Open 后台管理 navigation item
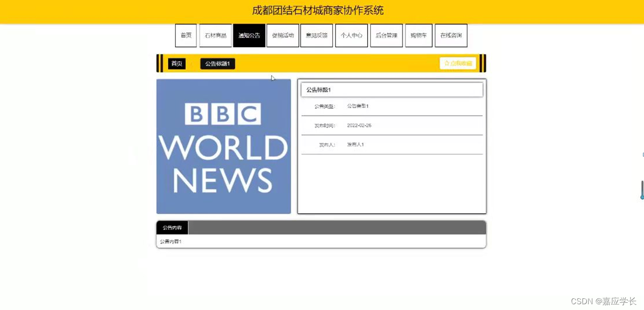This screenshot has height=310, width=644. pyautogui.click(x=386, y=36)
